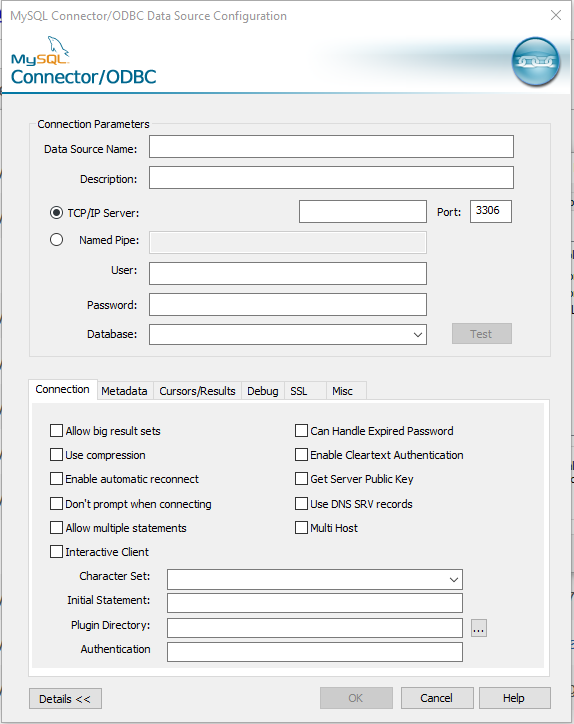Focus the Data Source Name field
574x724 pixels.
[331, 146]
